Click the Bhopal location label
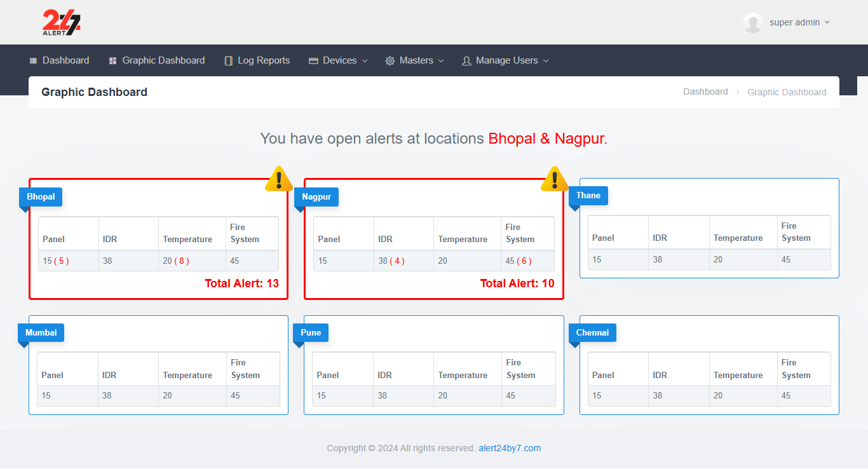Screen dimensions: 868x469 click(x=40, y=196)
